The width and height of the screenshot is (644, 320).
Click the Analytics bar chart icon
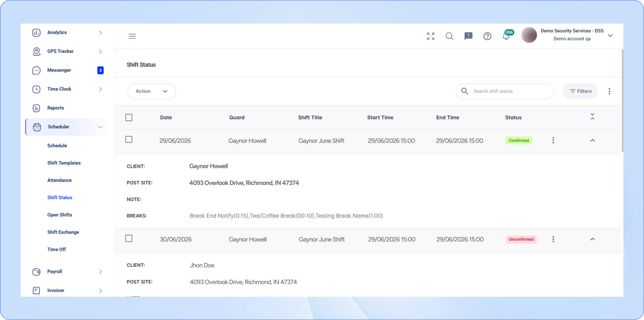pos(36,32)
